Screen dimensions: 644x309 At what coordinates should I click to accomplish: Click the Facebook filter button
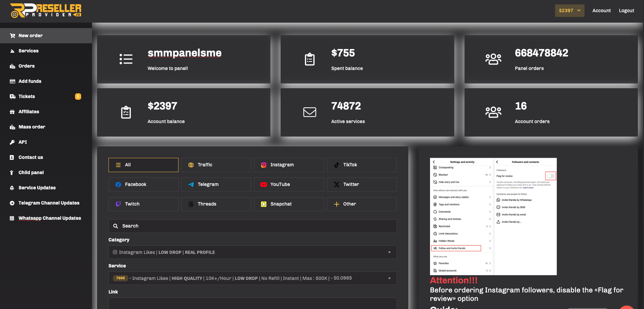(x=143, y=185)
